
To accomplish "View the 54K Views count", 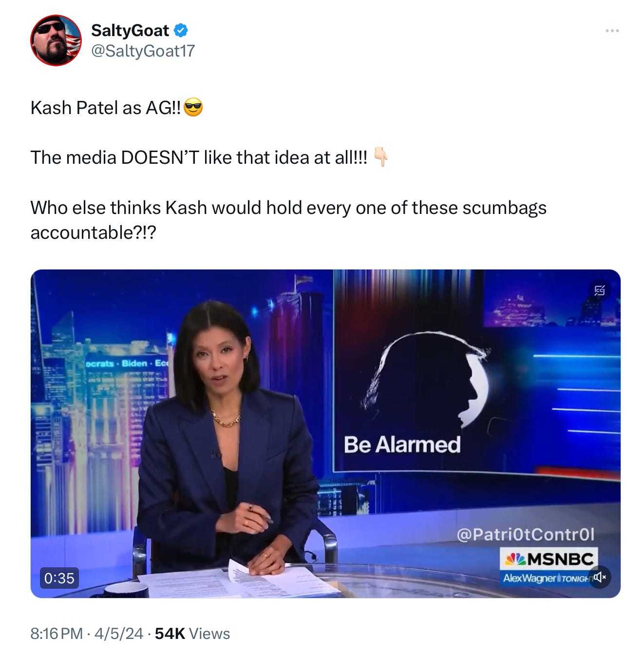I will [x=192, y=633].
